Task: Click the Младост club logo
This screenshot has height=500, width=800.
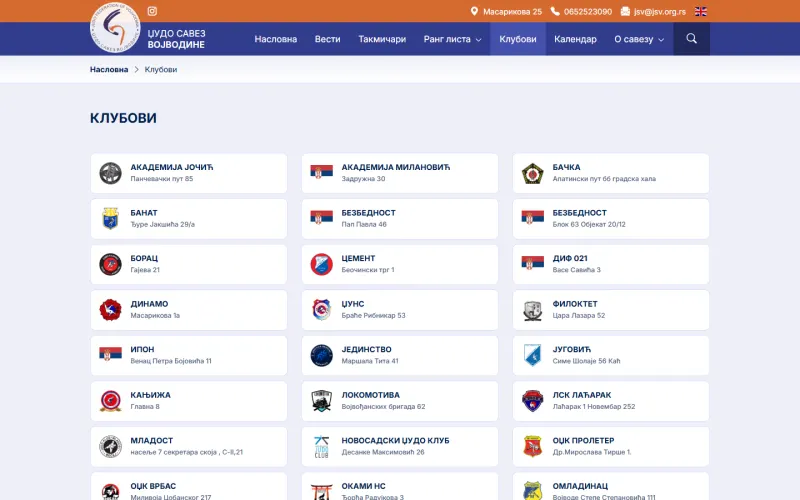Action: pyautogui.click(x=110, y=446)
